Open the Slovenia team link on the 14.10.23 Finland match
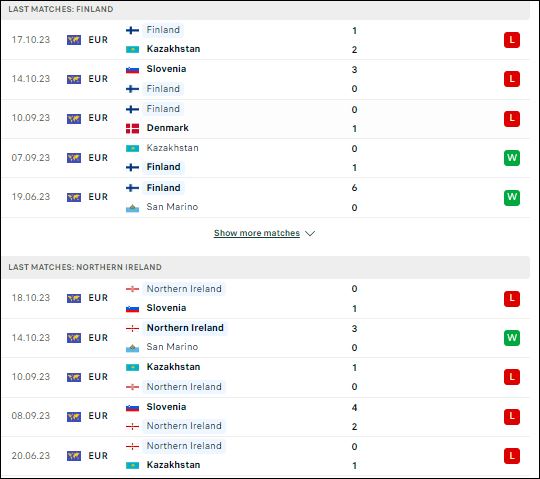Viewport: 540px width, 479px height. 166,69
